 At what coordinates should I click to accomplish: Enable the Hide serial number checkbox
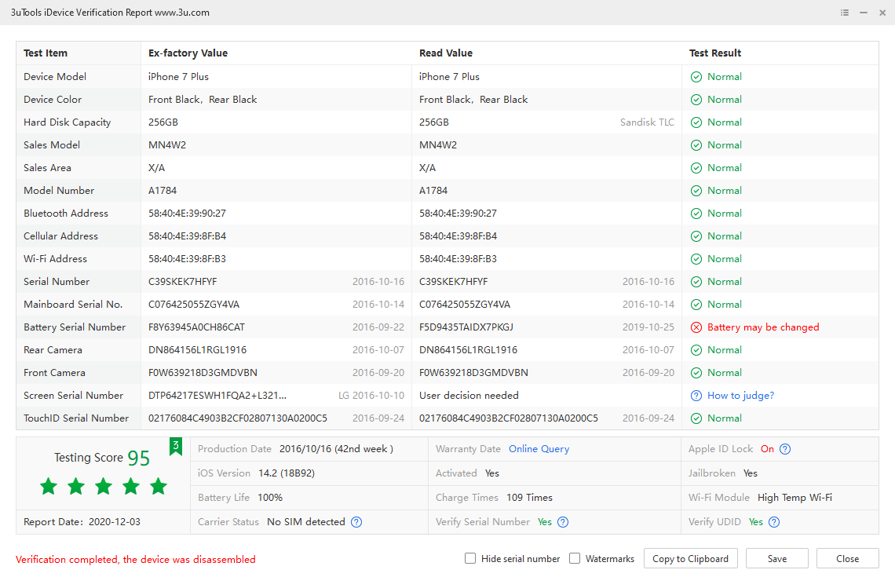[x=470, y=558]
